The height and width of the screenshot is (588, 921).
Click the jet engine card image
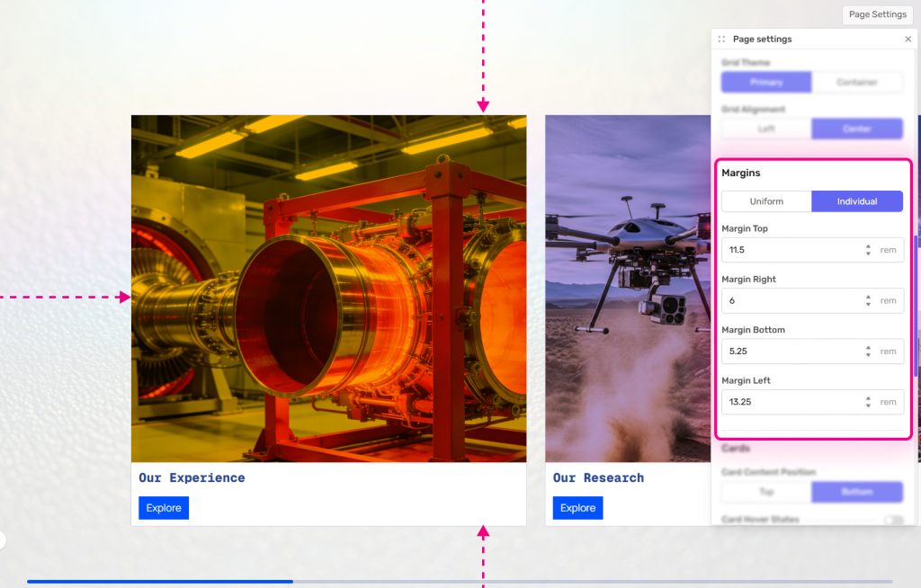(x=328, y=288)
